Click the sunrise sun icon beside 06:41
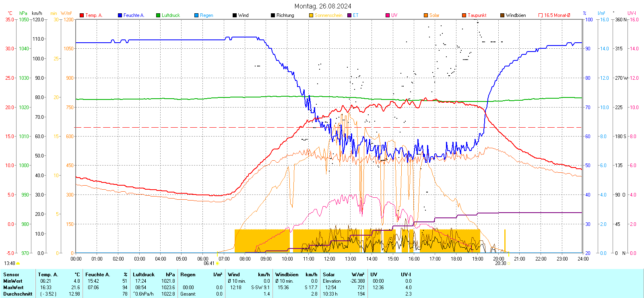 tap(218, 263)
